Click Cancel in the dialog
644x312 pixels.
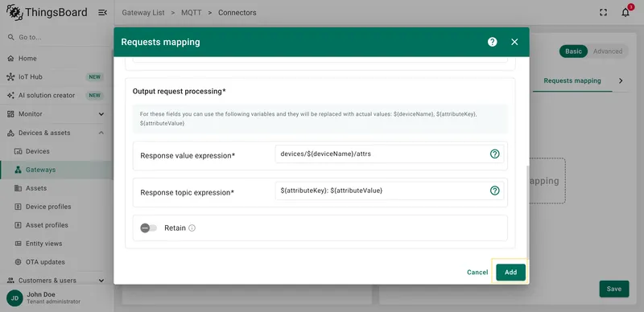click(x=477, y=272)
